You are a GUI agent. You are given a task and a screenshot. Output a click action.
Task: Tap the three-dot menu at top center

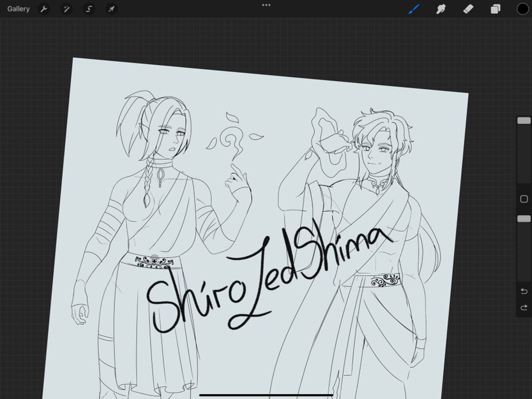(x=267, y=5)
